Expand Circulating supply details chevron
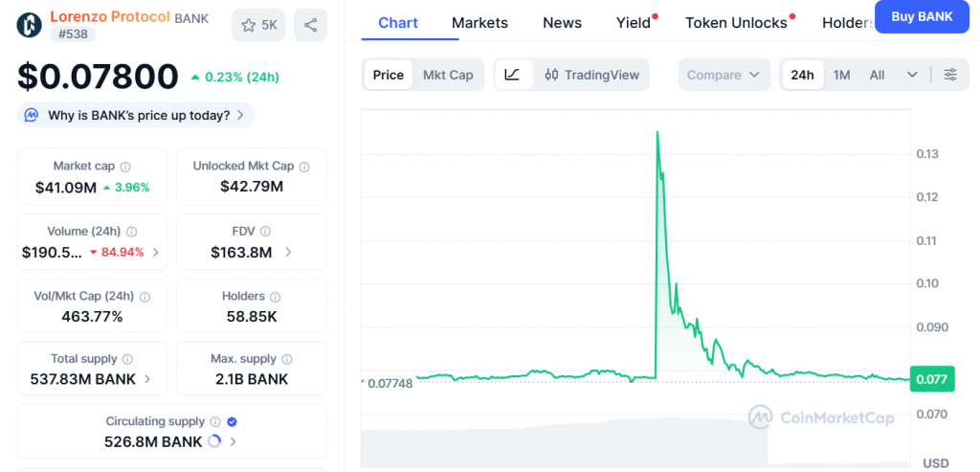Screen dimensions: 980x472 pyautogui.click(x=233, y=442)
